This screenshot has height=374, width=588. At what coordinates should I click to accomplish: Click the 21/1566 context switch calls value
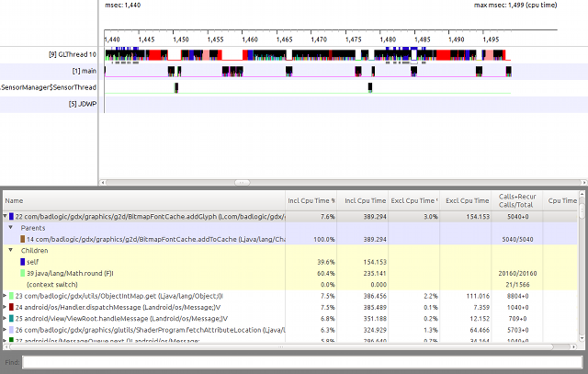tap(517, 284)
